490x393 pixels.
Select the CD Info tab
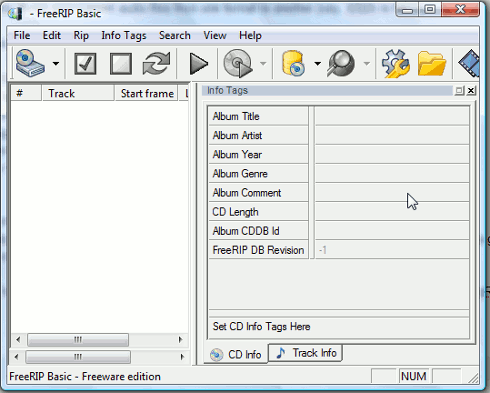[236, 354]
